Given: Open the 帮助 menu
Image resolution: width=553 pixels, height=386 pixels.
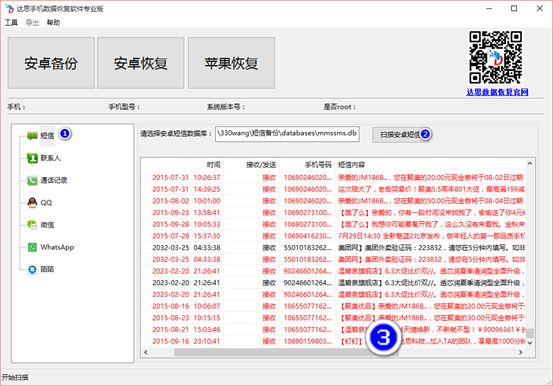Looking at the screenshot, I should pyautogui.click(x=53, y=23).
